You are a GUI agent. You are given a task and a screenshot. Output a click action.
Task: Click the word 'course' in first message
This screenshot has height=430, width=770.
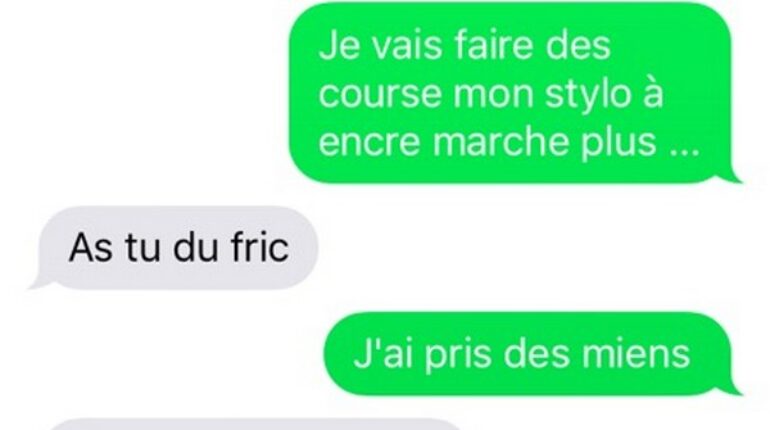(x=381, y=95)
